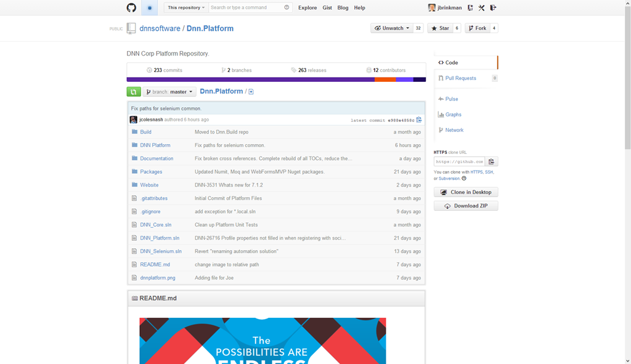Open the Website folder
Screen dimensions: 631x364
coord(149,185)
